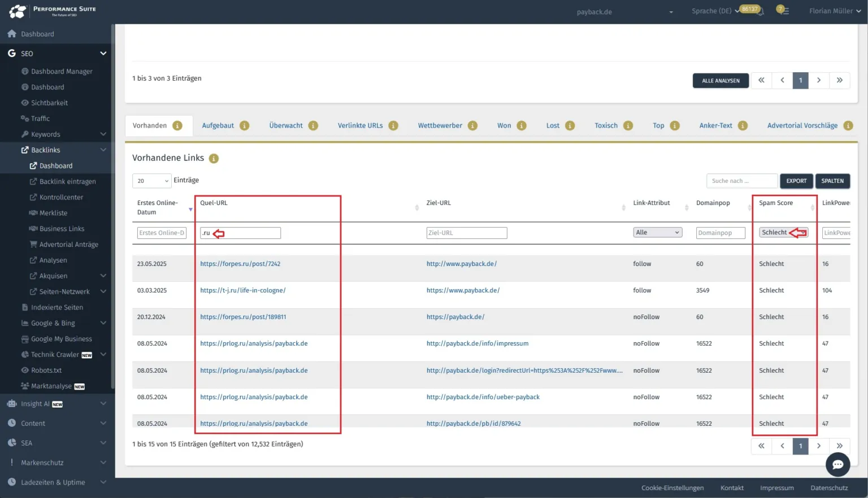Go to last page in bottom pagination

(839, 446)
